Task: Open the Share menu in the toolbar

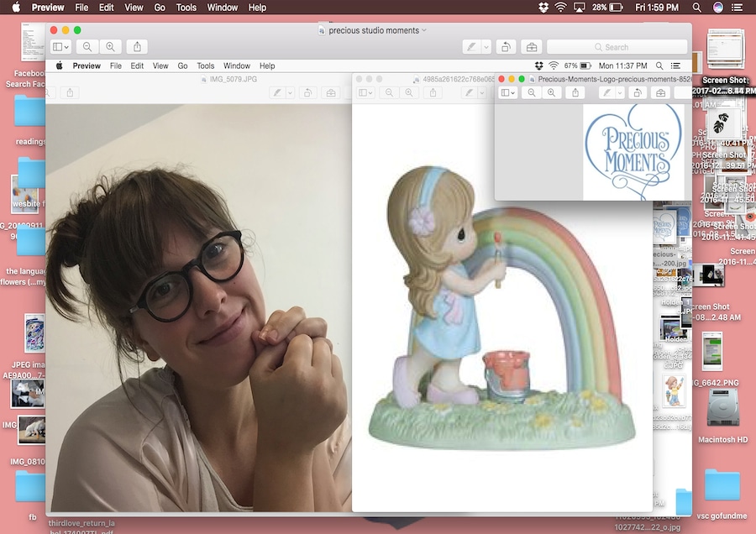Action: pyautogui.click(x=139, y=47)
